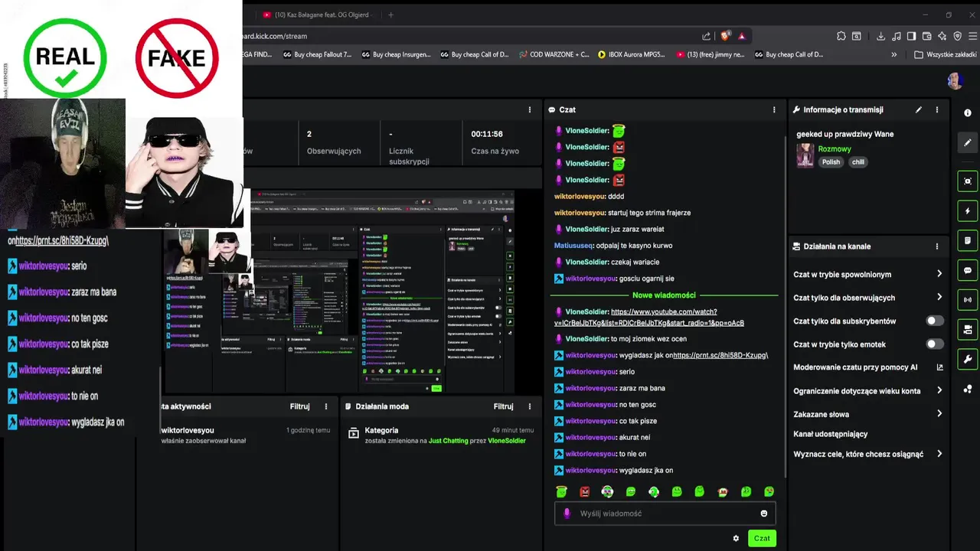
Task: Open the Brave wallet icon
Action: click(926, 36)
